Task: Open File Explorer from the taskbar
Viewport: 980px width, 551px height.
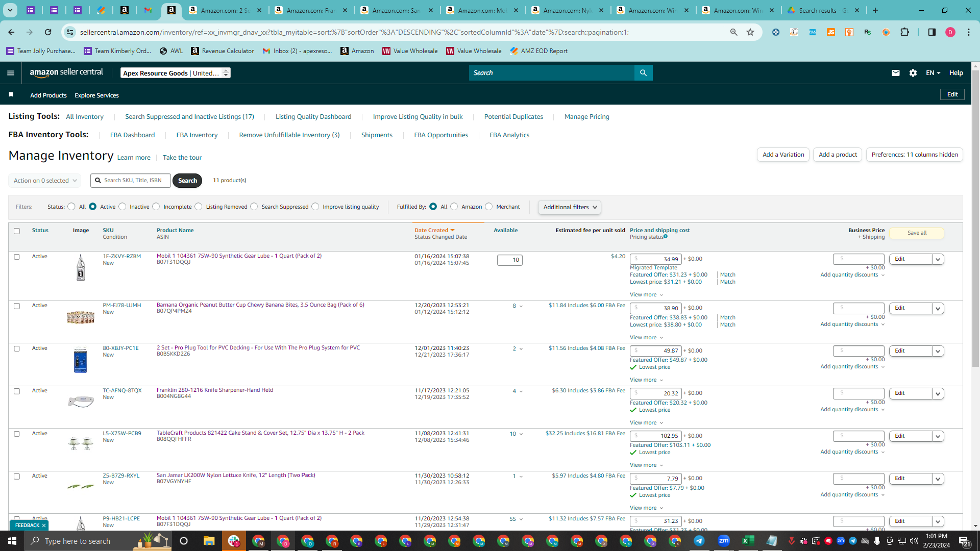Action: [209, 541]
